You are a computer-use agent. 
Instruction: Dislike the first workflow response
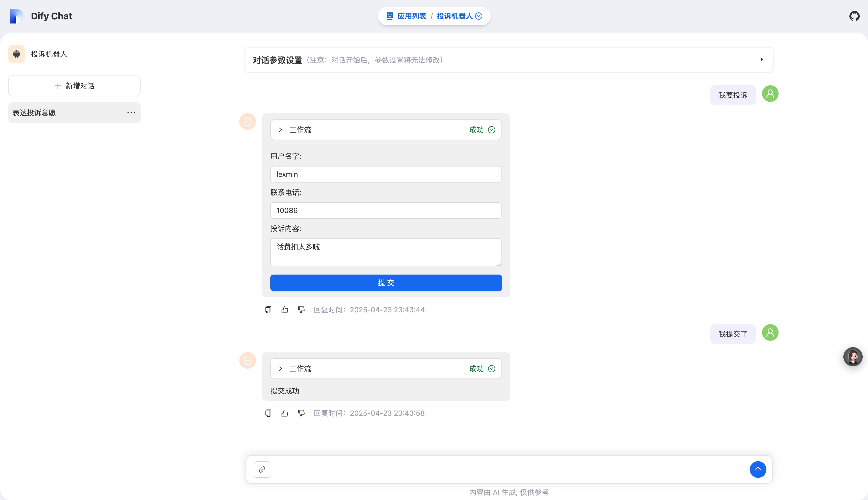[x=301, y=309]
